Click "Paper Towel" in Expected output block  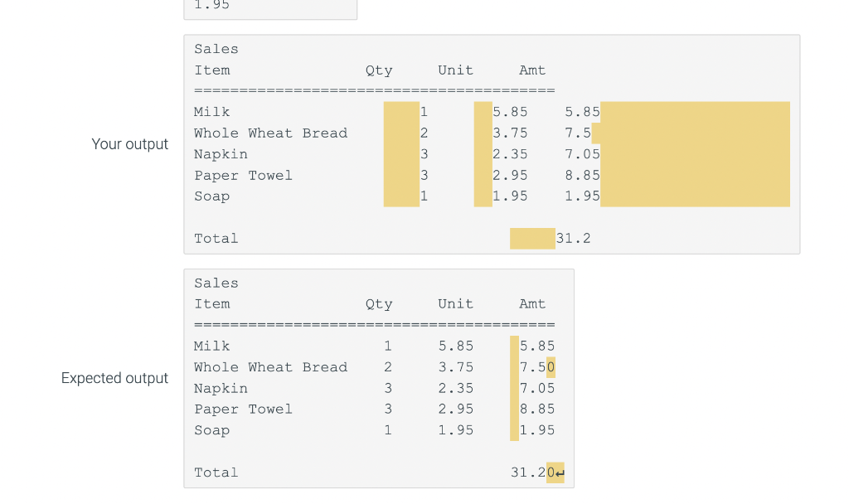click(x=243, y=409)
